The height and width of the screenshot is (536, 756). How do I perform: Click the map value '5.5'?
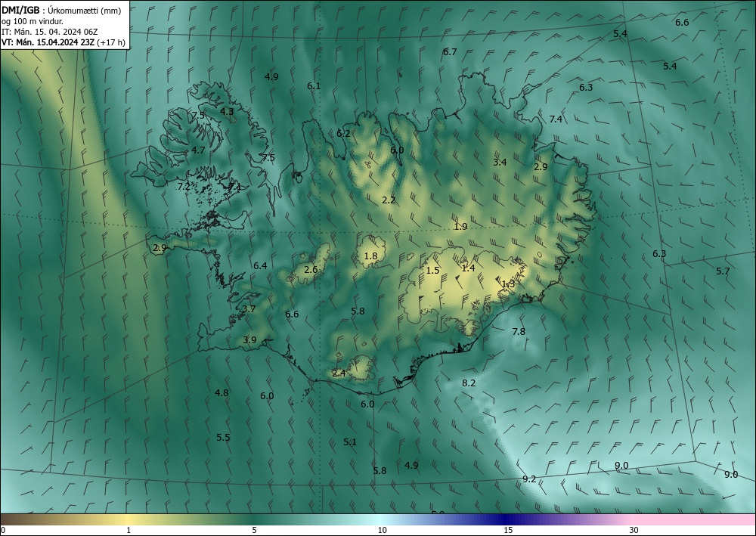(223, 438)
